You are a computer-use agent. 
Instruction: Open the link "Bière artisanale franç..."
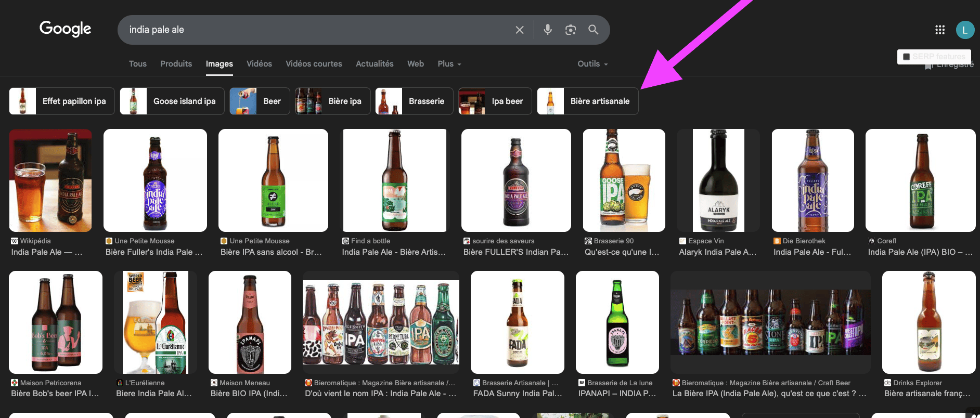tap(927, 394)
